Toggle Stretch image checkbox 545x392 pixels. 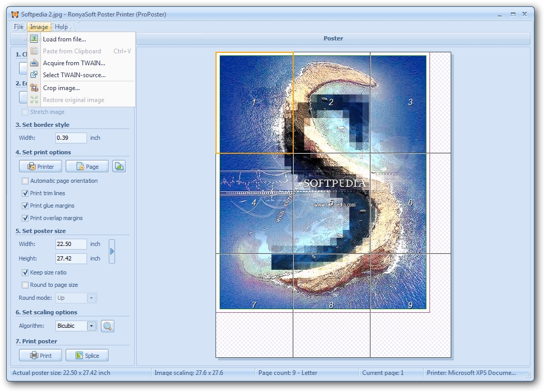pyautogui.click(x=25, y=112)
